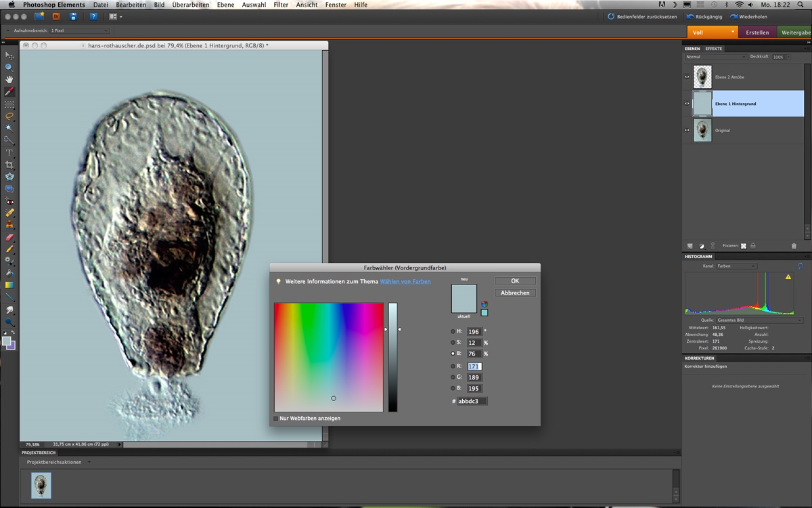This screenshot has height=508, width=812.
Task: Hide the Ebene 2 Amöbe layer
Action: 687,77
